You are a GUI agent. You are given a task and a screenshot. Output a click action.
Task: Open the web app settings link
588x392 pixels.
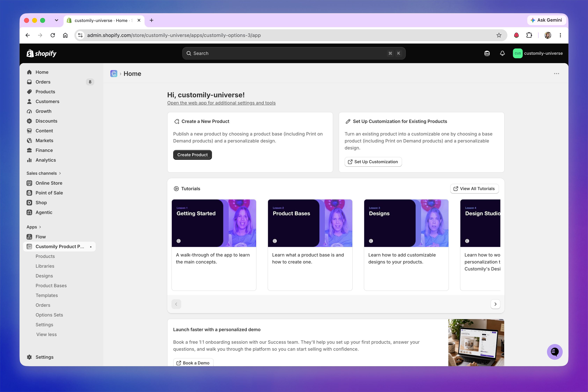pos(221,103)
